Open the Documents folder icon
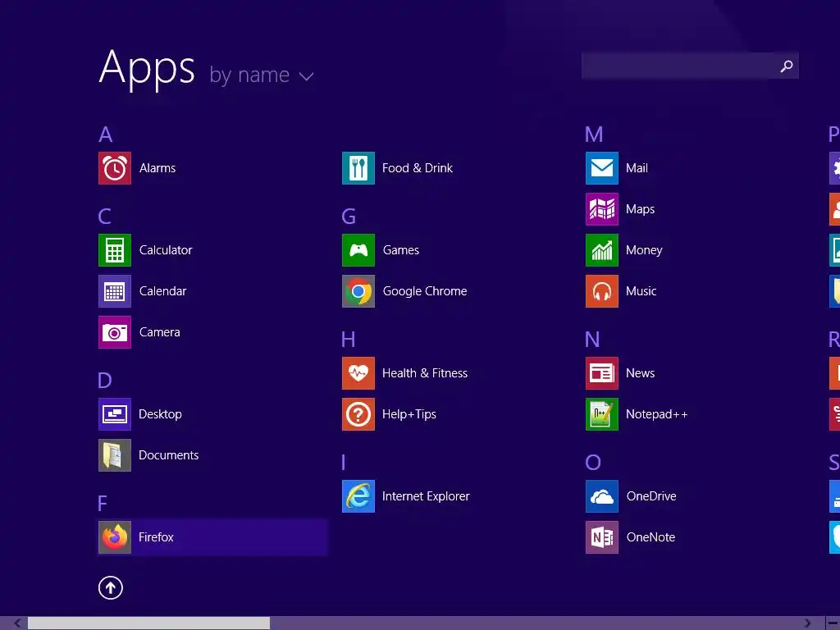The height and width of the screenshot is (630, 840). (x=115, y=455)
